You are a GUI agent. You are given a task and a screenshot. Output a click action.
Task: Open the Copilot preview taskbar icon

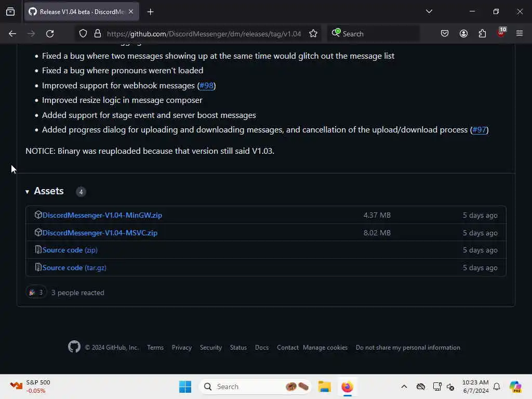(515, 387)
